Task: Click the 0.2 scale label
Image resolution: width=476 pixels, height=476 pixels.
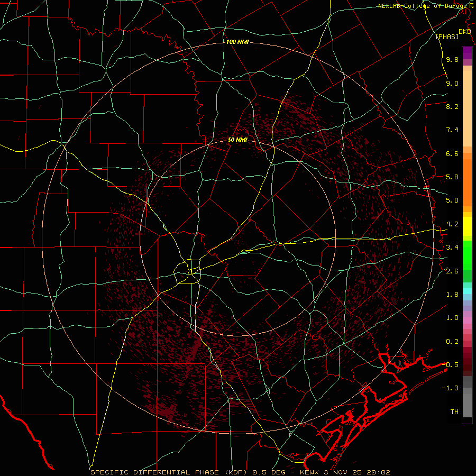Action: tap(452, 342)
